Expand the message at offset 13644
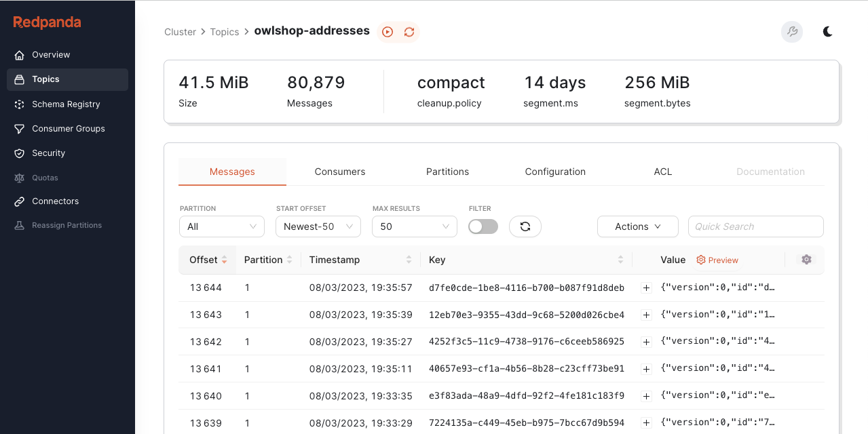Screen dimensions: 868x434 point(645,288)
